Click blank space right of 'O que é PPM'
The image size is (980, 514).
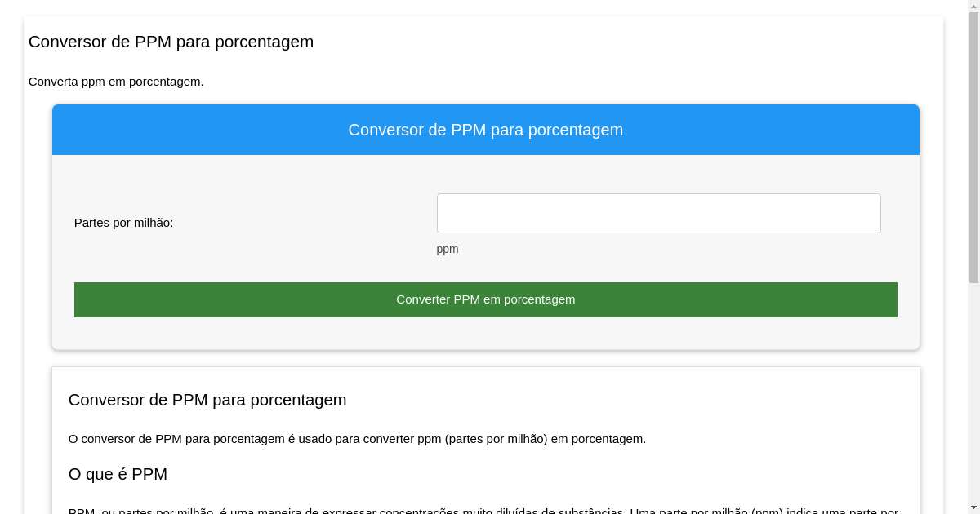tap(531, 474)
